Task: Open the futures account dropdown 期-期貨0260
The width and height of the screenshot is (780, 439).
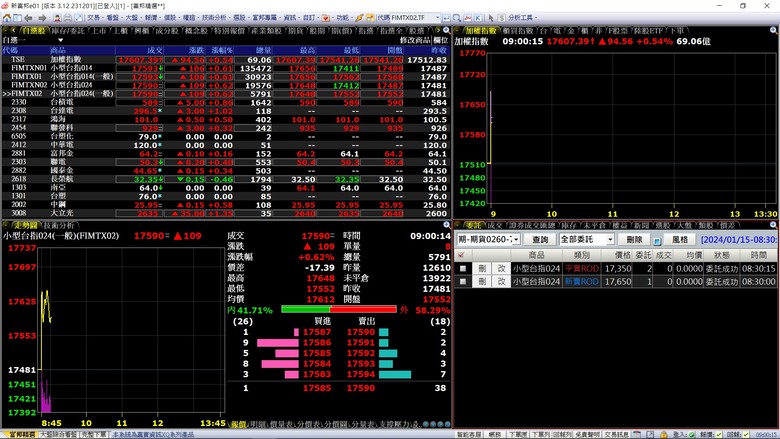Action: tap(516, 240)
